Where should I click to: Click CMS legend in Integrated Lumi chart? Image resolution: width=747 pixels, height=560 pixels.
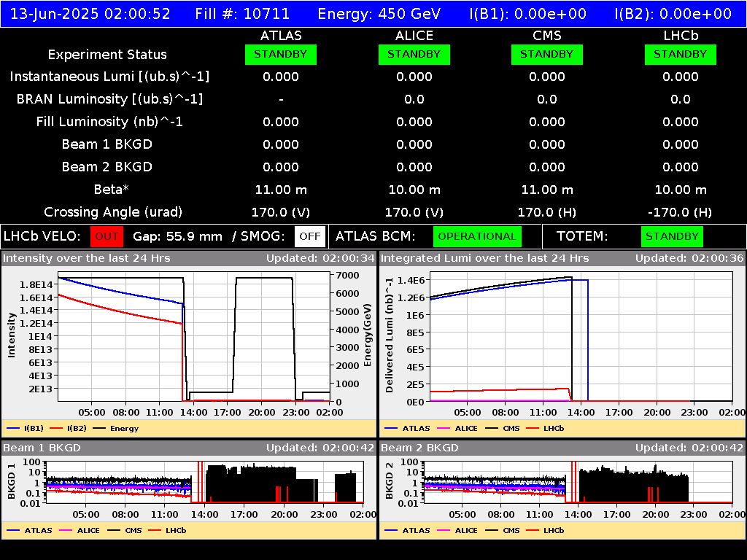503,429
